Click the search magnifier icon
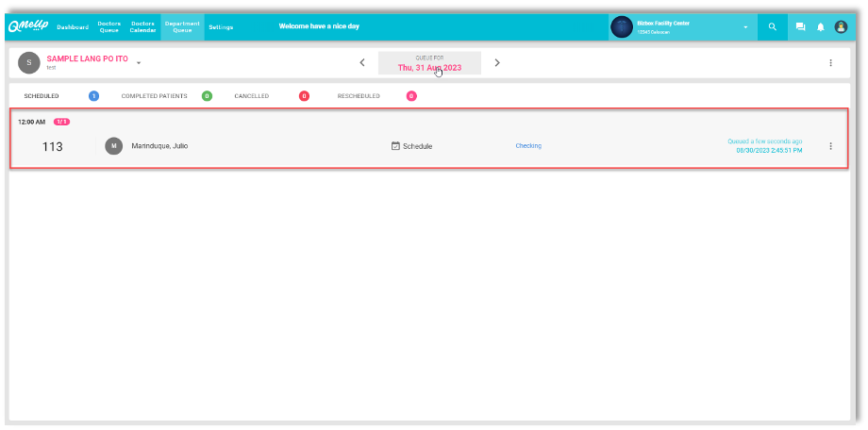868x430 pixels. tap(772, 27)
